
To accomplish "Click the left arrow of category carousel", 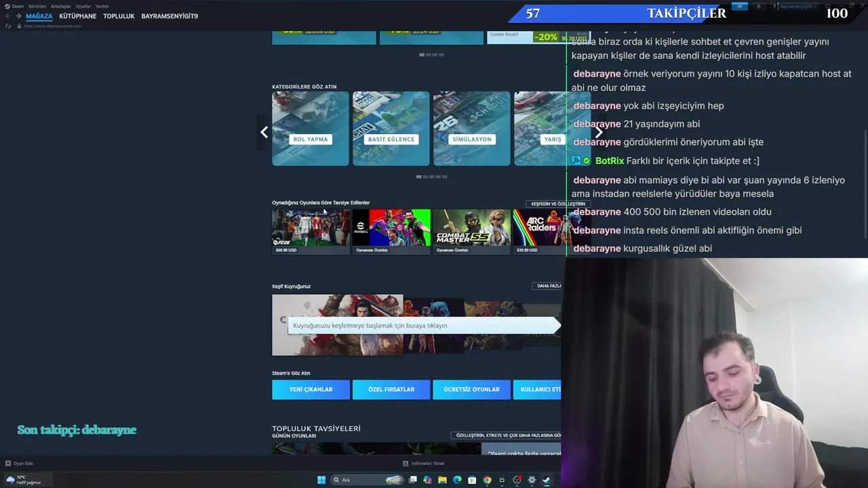I will (264, 132).
